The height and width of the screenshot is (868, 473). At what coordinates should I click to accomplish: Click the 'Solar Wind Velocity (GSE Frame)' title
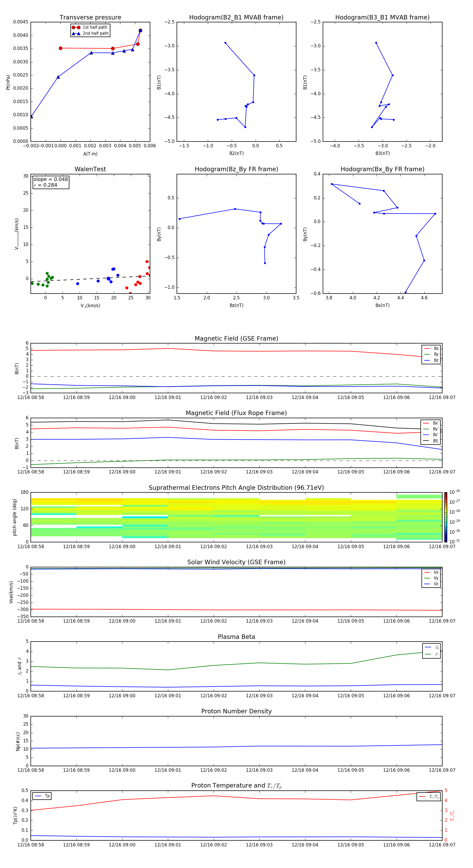pyautogui.click(x=236, y=562)
